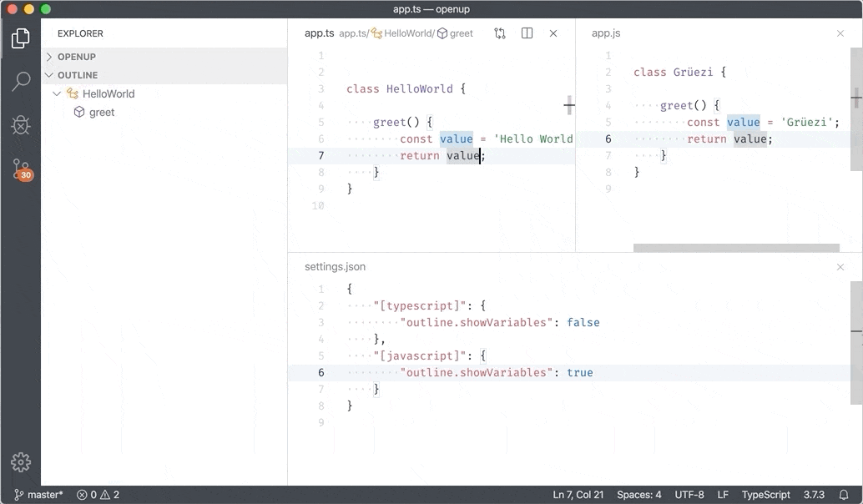
Task: Open Settings via the gear icon
Action: (21, 462)
